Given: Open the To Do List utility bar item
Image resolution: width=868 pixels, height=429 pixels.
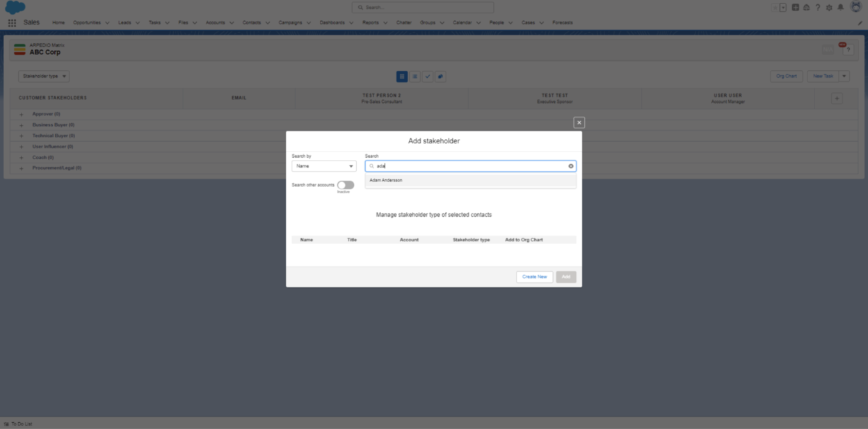Looking at the screenshot, I should (18, 423).
